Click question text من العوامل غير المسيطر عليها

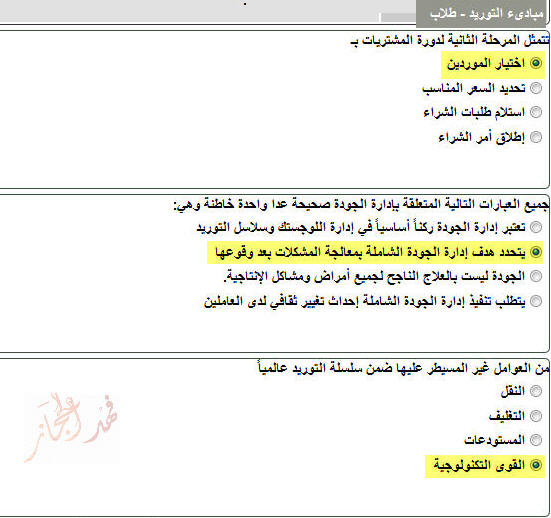click(403, 368)
